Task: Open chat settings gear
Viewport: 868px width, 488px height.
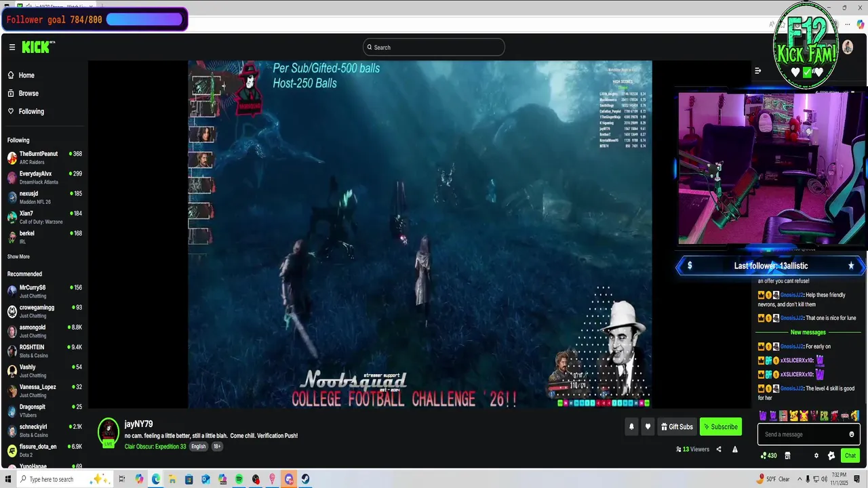Action: coord(816,455)
